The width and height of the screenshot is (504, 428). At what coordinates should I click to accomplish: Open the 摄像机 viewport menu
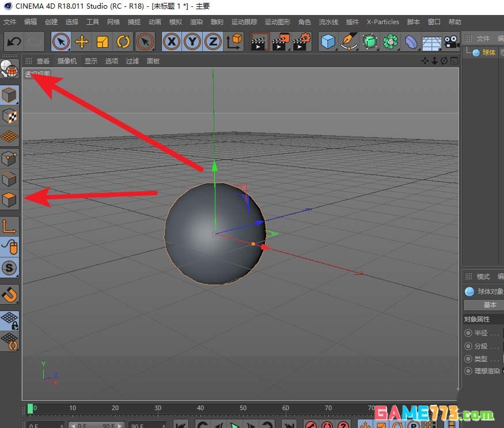(67, 61)
